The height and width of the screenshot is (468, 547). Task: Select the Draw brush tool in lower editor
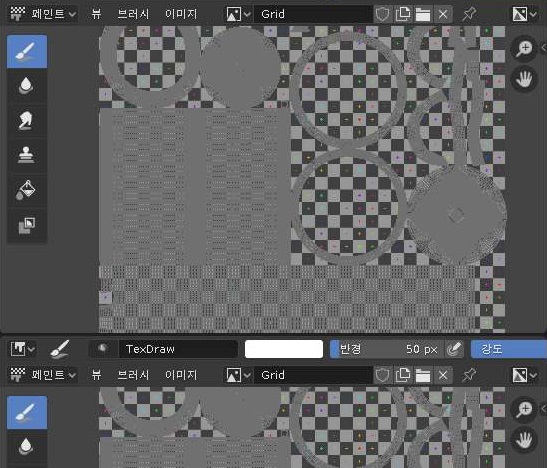tap(27, 412)
